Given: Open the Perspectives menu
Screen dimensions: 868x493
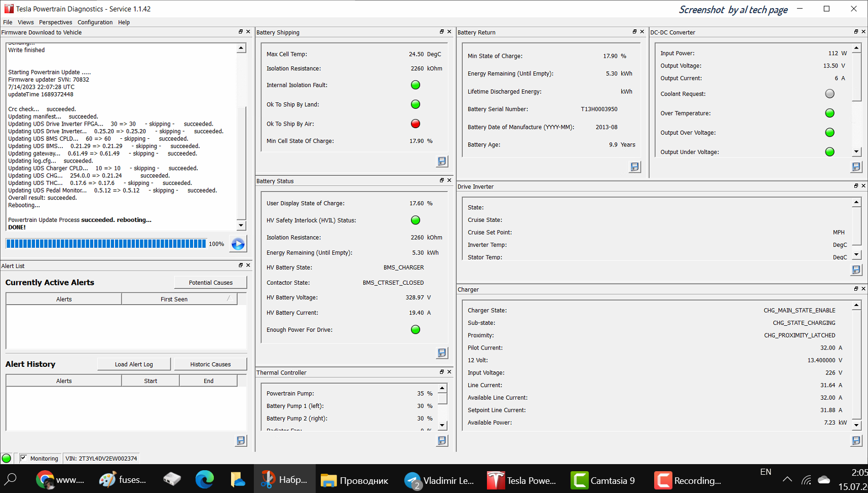Looking at the screenshot, I should (55, 22).
